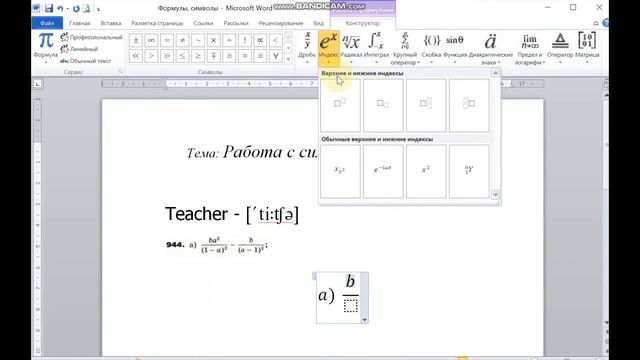Select the Вид ribbon tab
The image size is (640, 360).
[x=318, y=23]
